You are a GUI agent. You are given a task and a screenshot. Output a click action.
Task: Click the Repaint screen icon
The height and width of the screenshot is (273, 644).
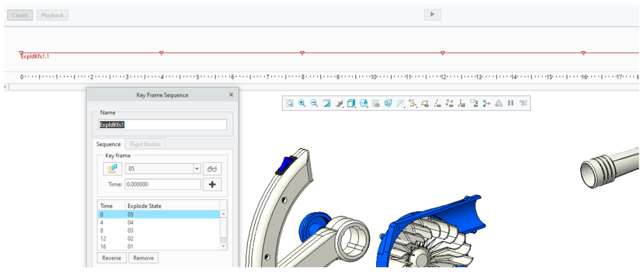pos(327,103)
